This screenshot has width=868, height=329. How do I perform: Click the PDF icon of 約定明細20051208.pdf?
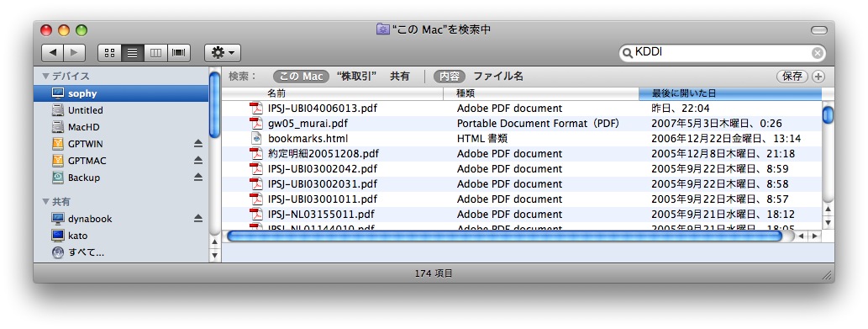click(256, 153)
